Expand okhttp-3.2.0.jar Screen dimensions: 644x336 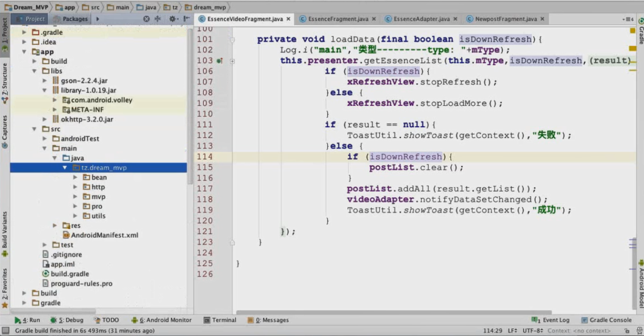44,119
